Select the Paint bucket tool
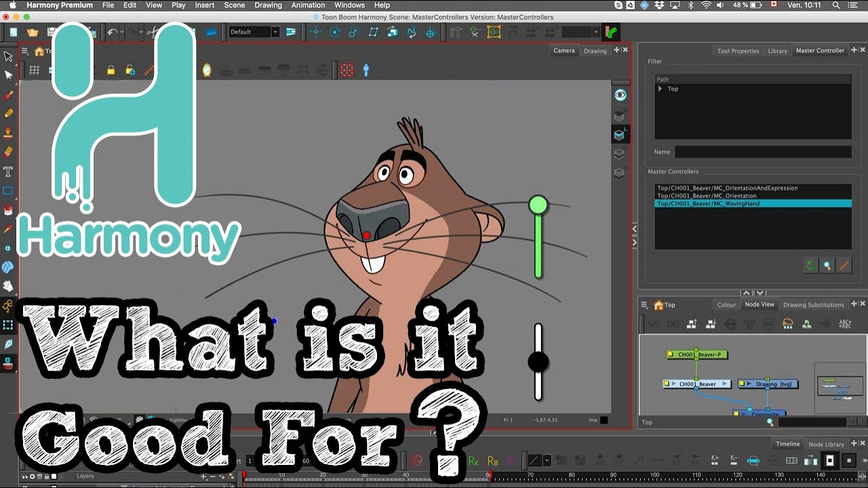868x488 pixels. (8, 209)
